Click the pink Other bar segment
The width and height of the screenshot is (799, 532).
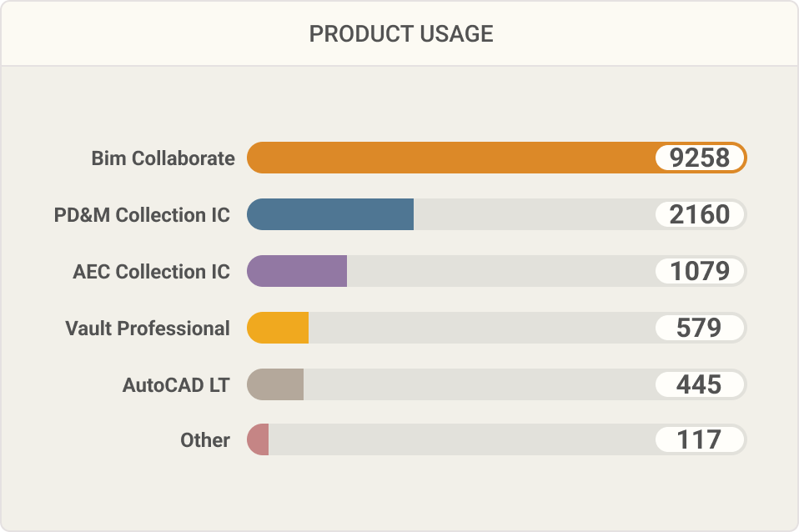tap(258, 439)
